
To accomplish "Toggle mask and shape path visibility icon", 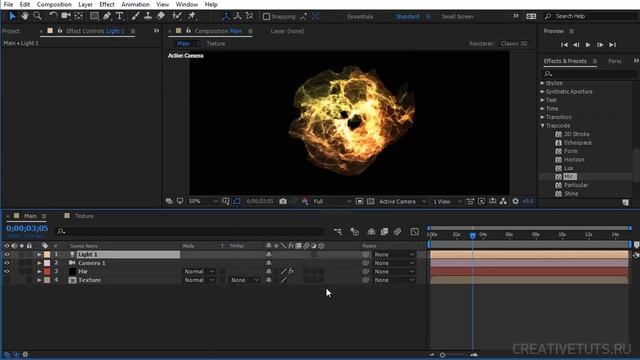I will pos(237,201).
